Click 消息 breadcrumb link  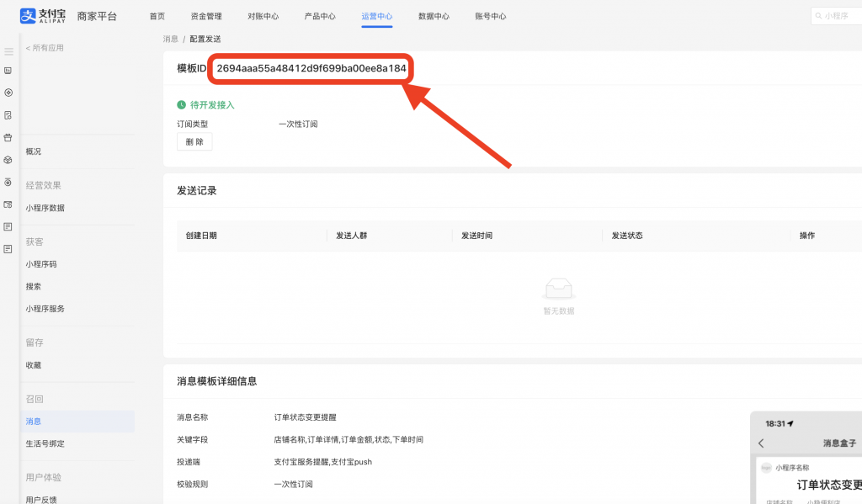tap(170, 39)
